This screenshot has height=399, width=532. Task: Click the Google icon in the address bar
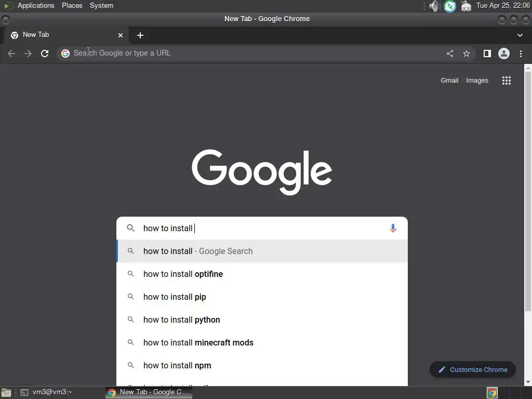click(x=65, y=54)
